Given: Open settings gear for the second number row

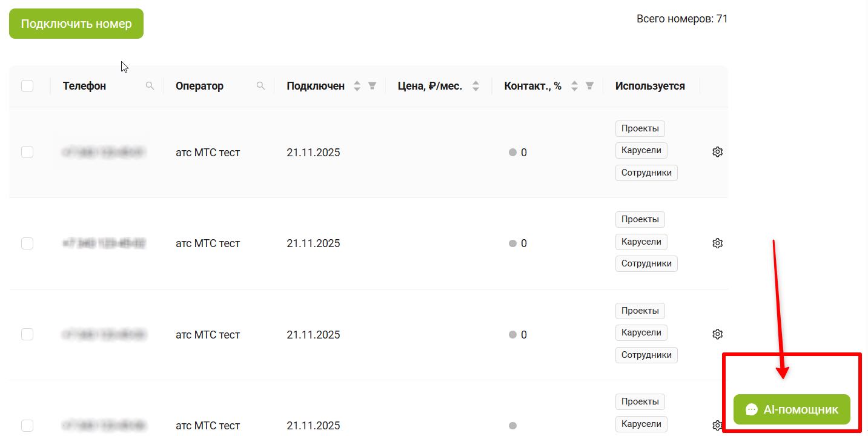Looking at the screenshot, I should pyautogui.click(x=718, y=243).
